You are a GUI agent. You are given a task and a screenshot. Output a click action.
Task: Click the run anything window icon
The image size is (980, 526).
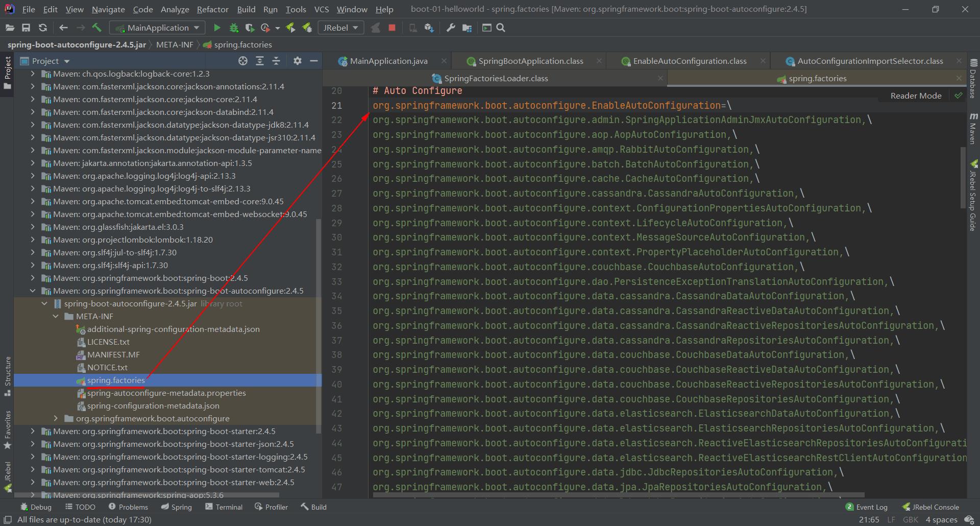click(487, 28)
